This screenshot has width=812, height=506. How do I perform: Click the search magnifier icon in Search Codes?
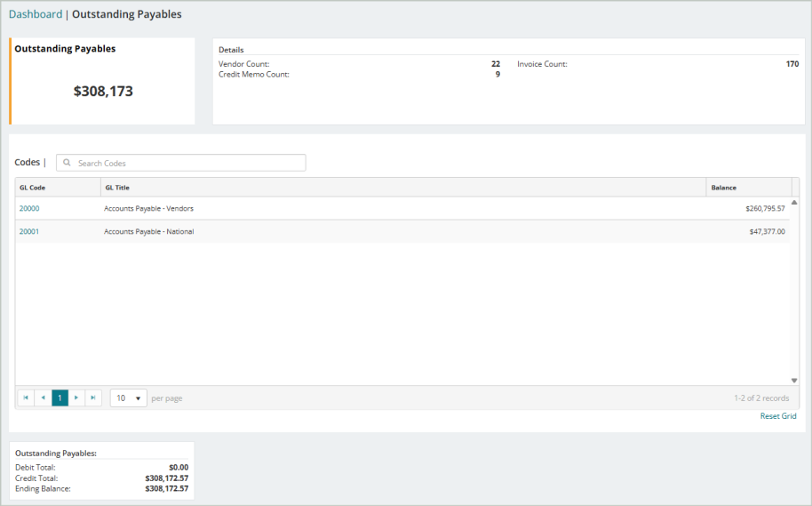click(x=67, y=163)
